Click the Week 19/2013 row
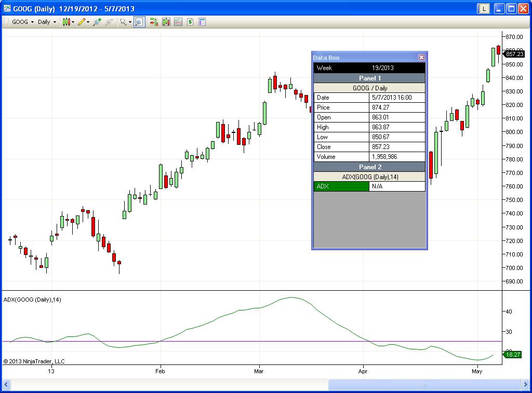The height and width of the screenshot is (393, 532). tap(369, 68)
